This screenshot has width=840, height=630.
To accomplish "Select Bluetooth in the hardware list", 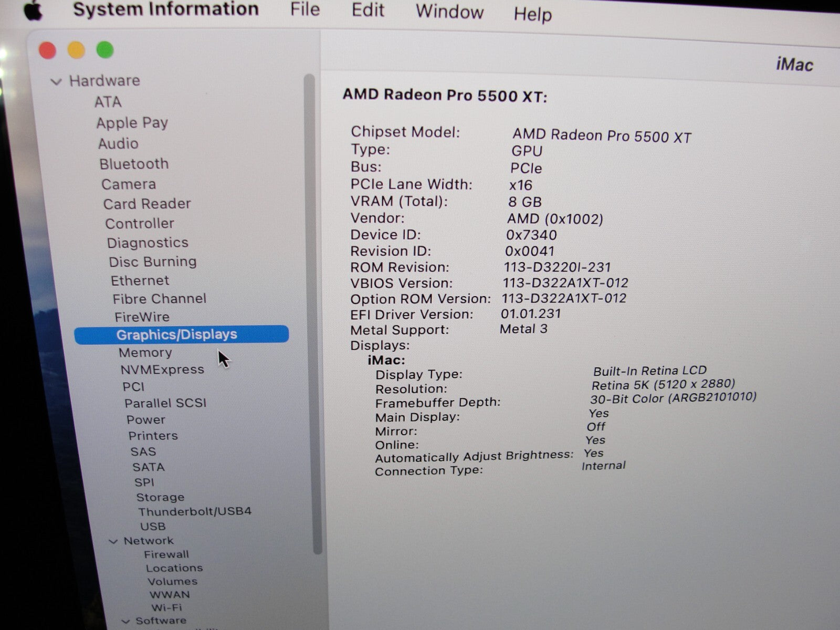I will coord(134,164).
